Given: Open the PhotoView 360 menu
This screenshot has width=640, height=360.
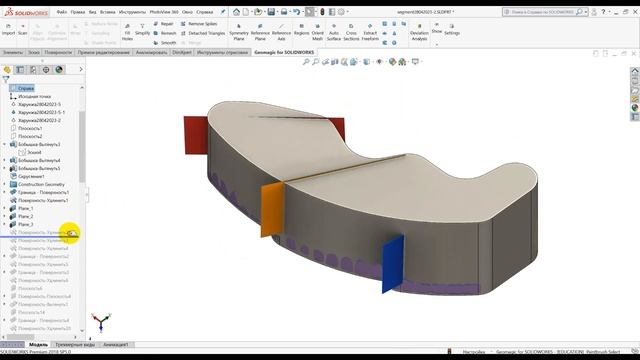Looking at the screenshot, I should 164,12.
